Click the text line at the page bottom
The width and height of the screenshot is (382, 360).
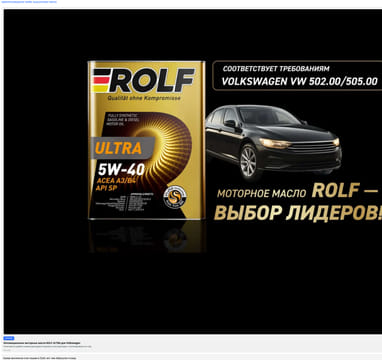40,358
